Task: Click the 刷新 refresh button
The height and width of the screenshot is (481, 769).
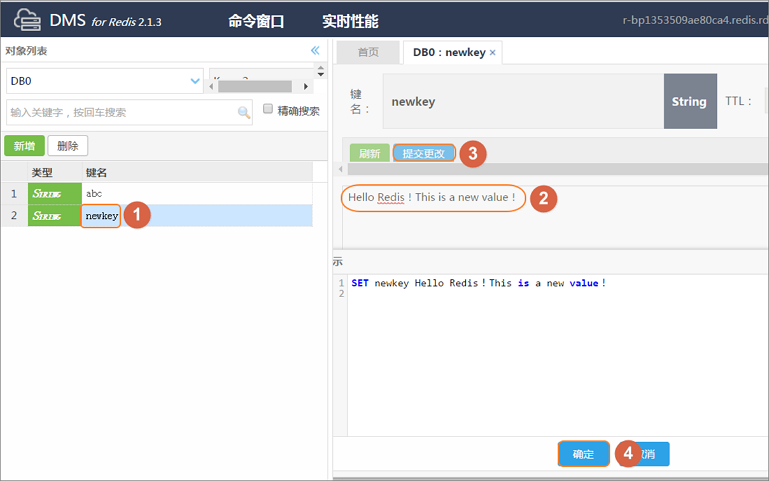Action: pyautogui.click(x=370, y=153)
